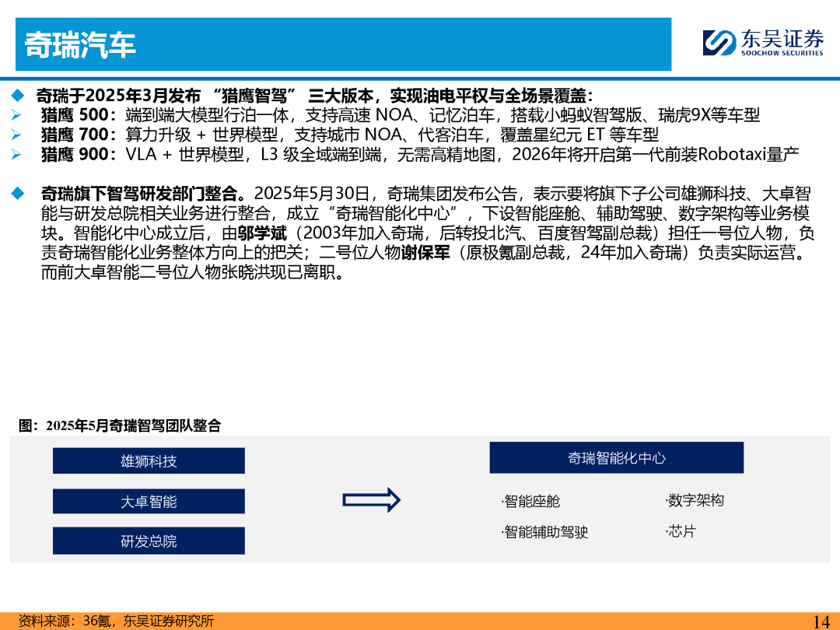Image resolution: width=840 pixels, height=630 pixels.
Task: Click the text 2026年将开启第一代前装Robotaxi量产
Action: click(655, 154)
